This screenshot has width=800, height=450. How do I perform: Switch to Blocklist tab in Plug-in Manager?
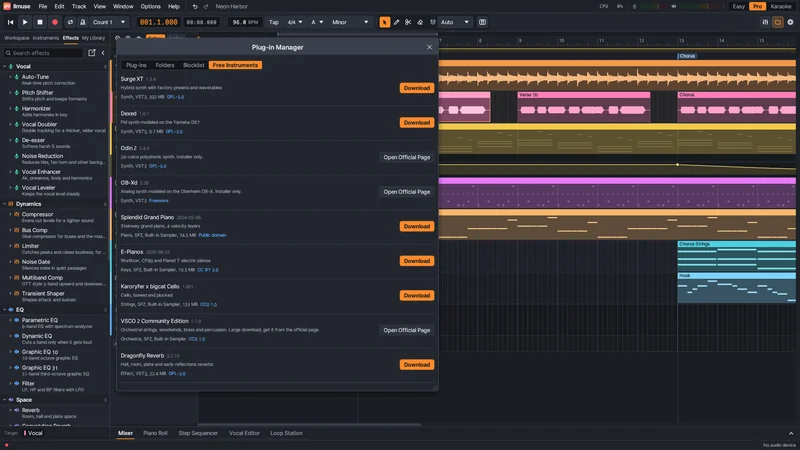tap(193, 65)
